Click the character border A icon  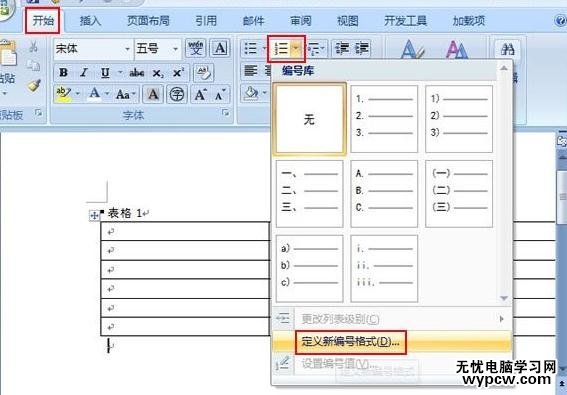coord(220,48)
